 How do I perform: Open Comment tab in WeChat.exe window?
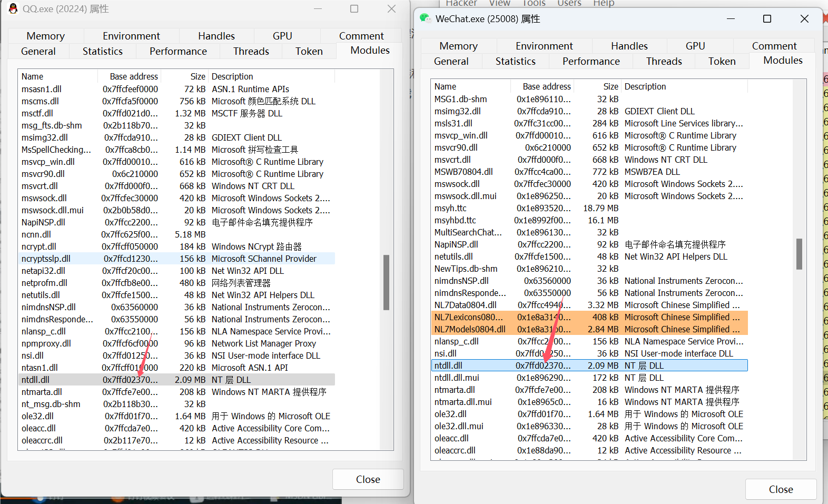(x=774, y=46)
